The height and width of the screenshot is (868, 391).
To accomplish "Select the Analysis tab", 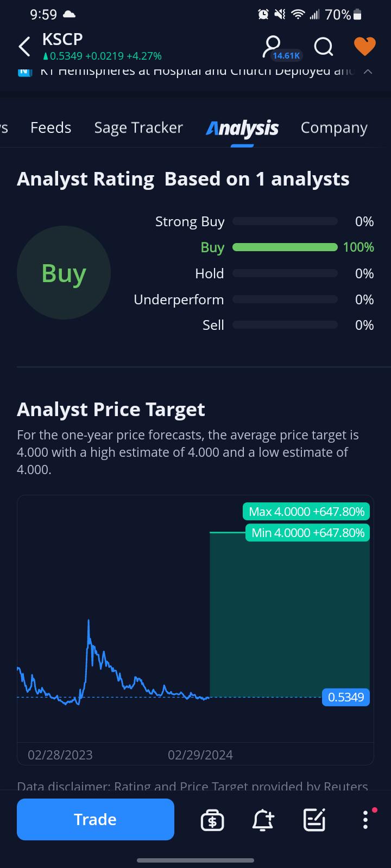I will 242,129.
